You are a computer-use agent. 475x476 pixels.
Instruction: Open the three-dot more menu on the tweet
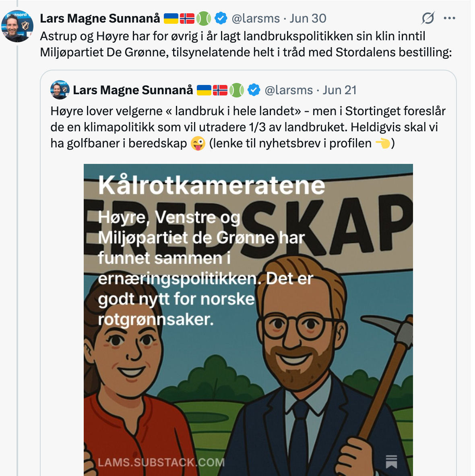click(x=449, y=18)
